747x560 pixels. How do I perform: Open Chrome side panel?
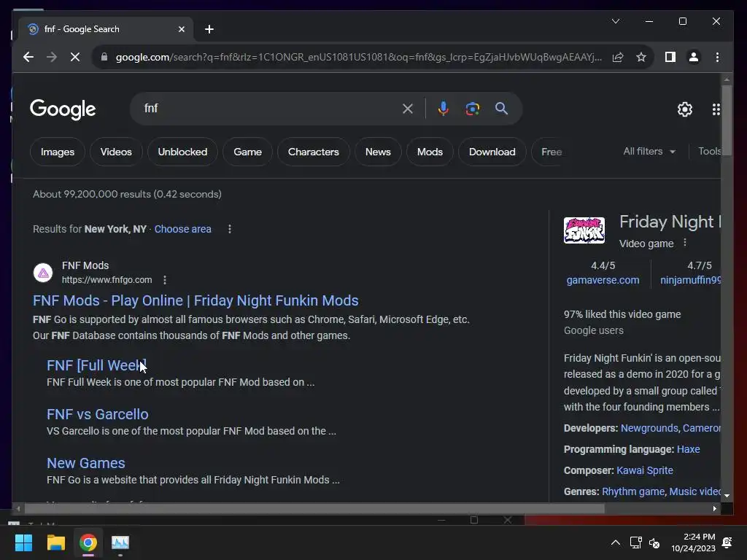coord(670,57)
